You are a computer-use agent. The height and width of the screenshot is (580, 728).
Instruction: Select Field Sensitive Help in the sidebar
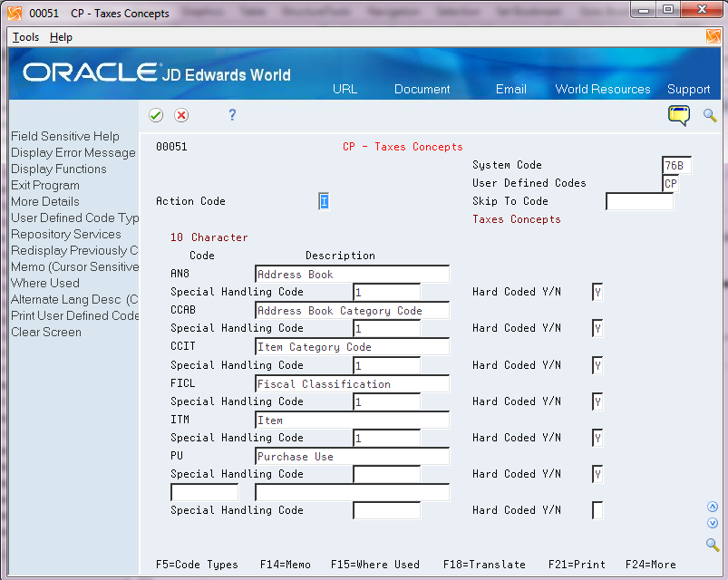click(65, 136)
